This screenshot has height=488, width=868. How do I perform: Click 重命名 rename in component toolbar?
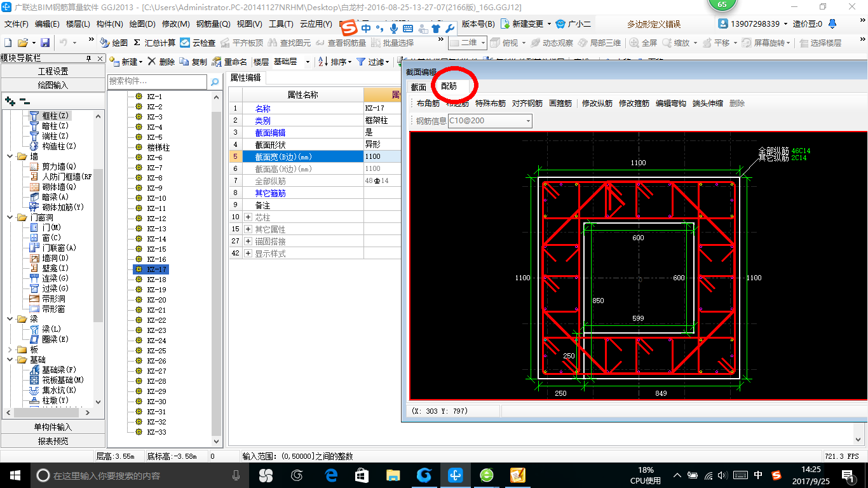[x=229, y=62]
